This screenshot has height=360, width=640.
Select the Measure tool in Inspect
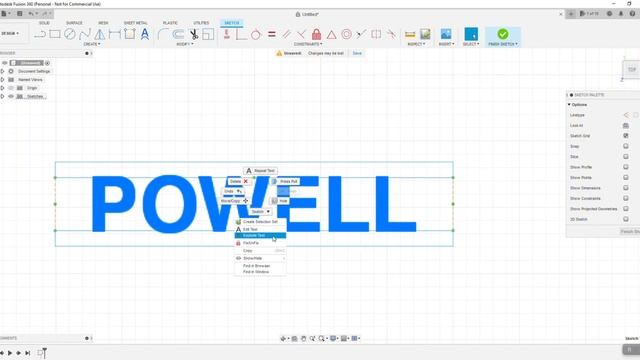[x=410, y=35]
